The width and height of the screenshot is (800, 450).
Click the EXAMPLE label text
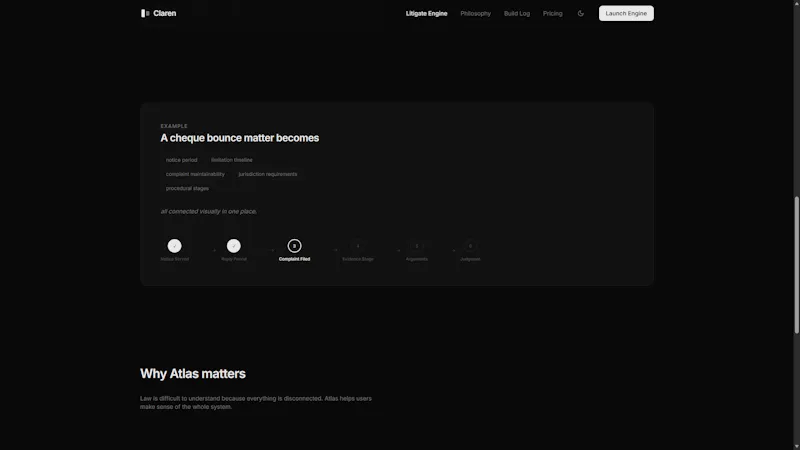[x=174, y=126]
